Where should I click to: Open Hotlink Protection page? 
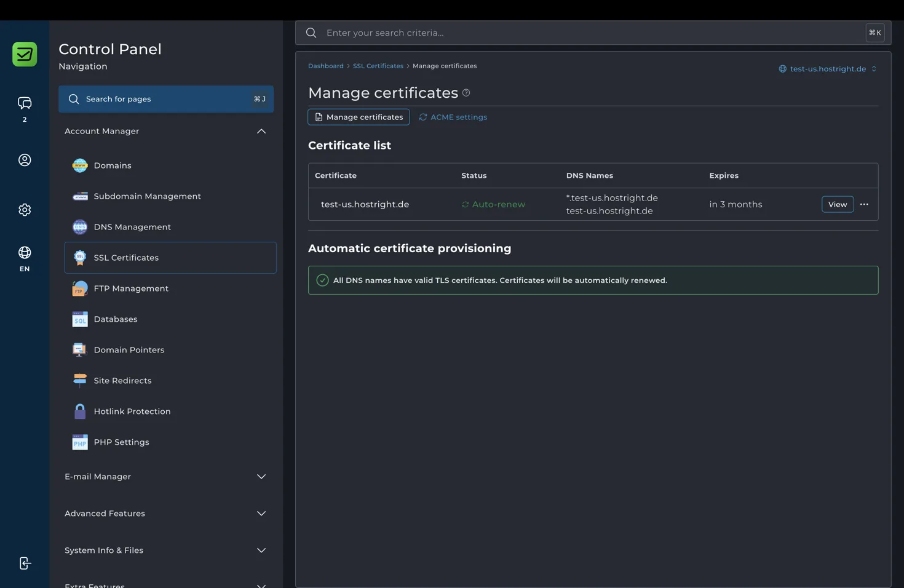click(x=170, y=411)
